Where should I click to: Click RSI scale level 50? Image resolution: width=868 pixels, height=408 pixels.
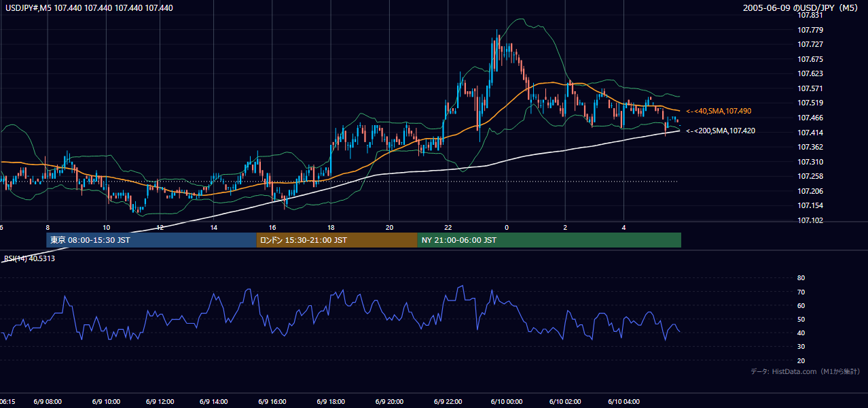[x=801, y=319]
